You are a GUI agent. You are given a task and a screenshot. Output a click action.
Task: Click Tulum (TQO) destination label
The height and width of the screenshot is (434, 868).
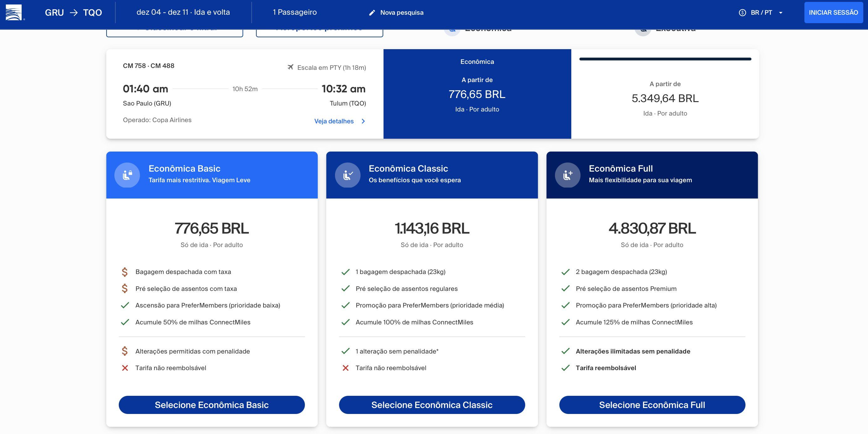coord(348,103)
